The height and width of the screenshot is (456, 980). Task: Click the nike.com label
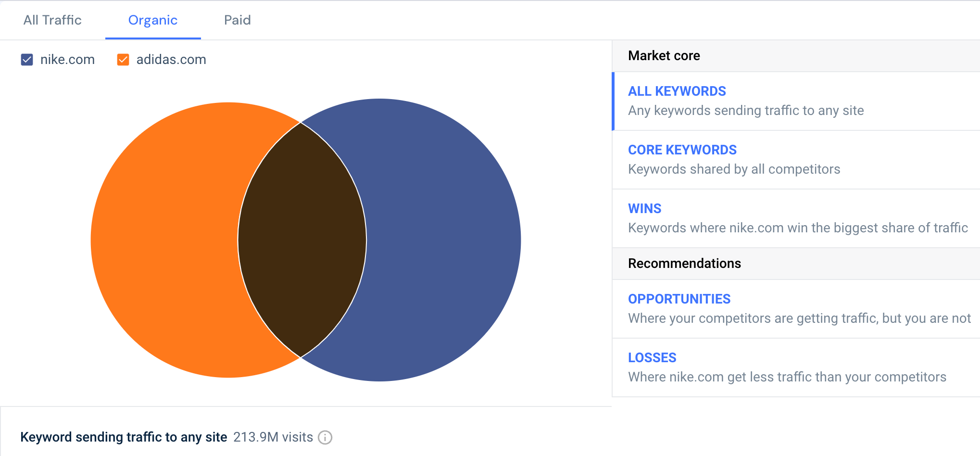click(x=68, y=60)
